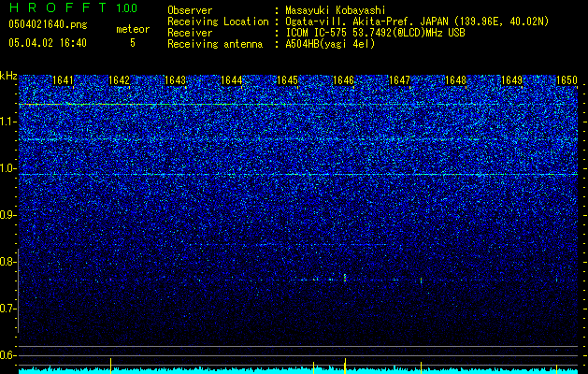Click the 1642 time axis label
Image resolution: width=588 pixels, height=374 pixels.
pyautogui.click(x=119, y=80)
